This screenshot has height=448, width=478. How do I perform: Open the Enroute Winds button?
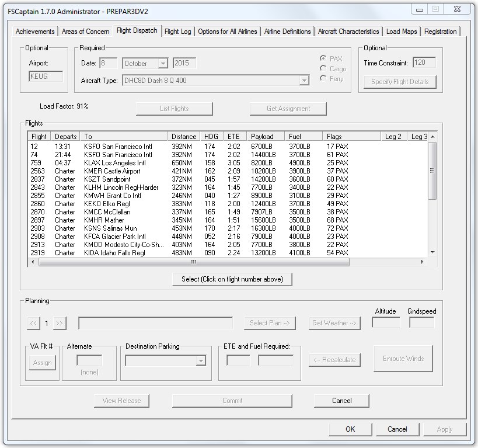(403, 359)
